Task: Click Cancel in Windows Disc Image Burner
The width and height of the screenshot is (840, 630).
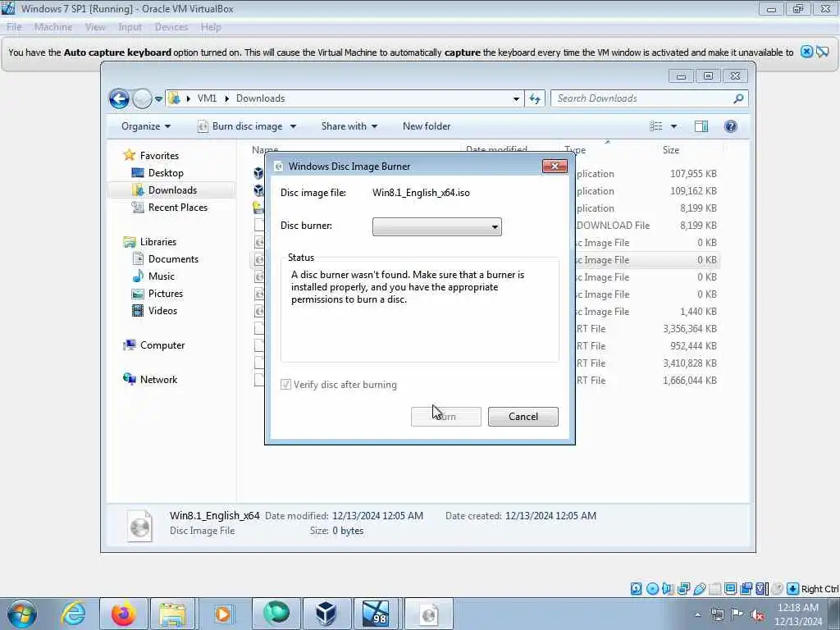Action: click(523, 417)
